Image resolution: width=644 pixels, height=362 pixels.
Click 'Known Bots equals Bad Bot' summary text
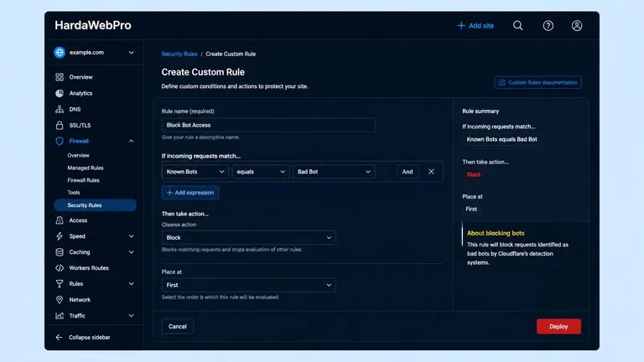click(502, 140)
